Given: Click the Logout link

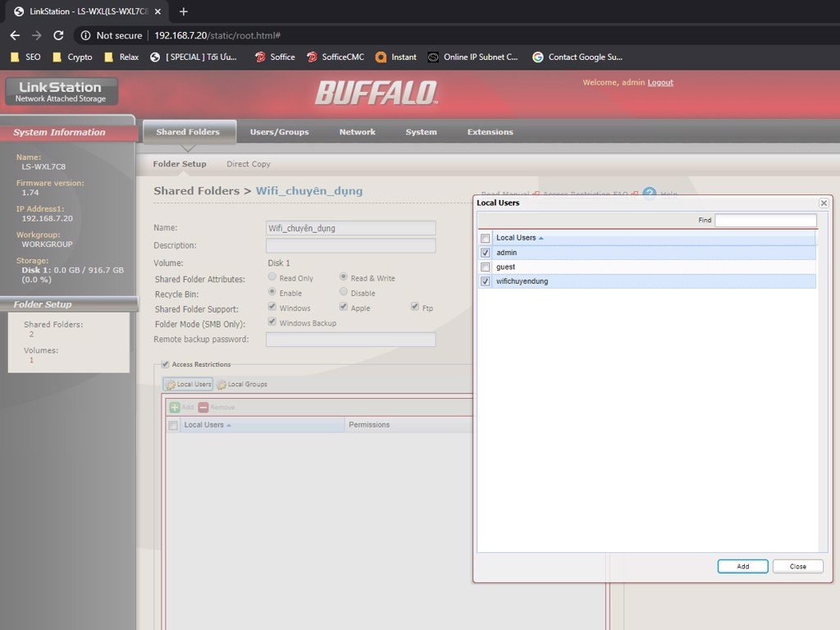Looking at the screenshot, I should coord(660,83).
